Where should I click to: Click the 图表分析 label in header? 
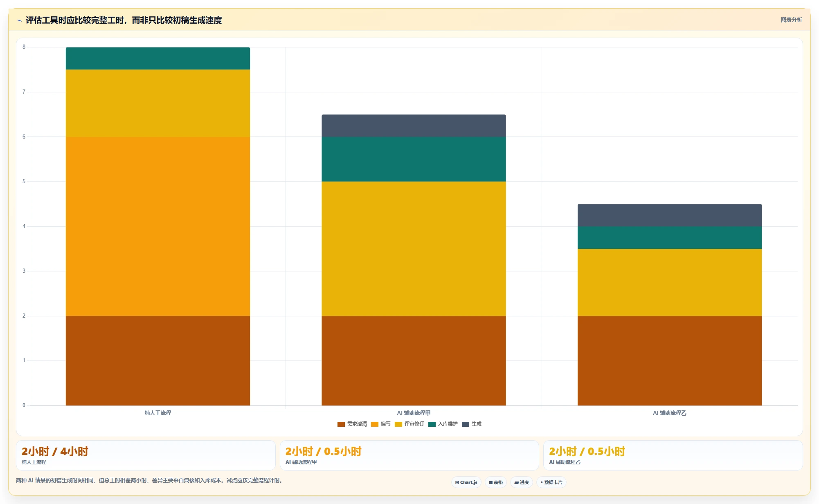(x=791, y=20)
